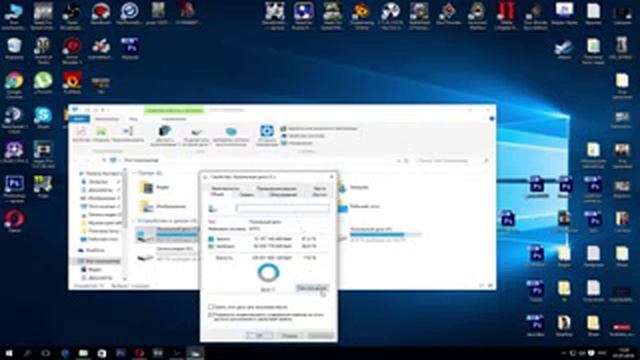Open the Security tab in the Properties dialog

click(225, 189)
